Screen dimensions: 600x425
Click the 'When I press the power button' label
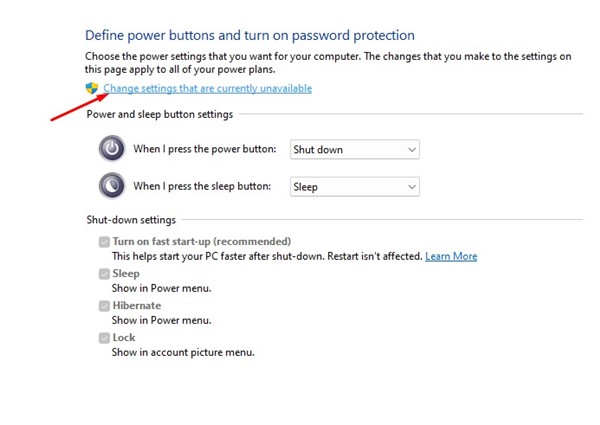tap(204, 150)
